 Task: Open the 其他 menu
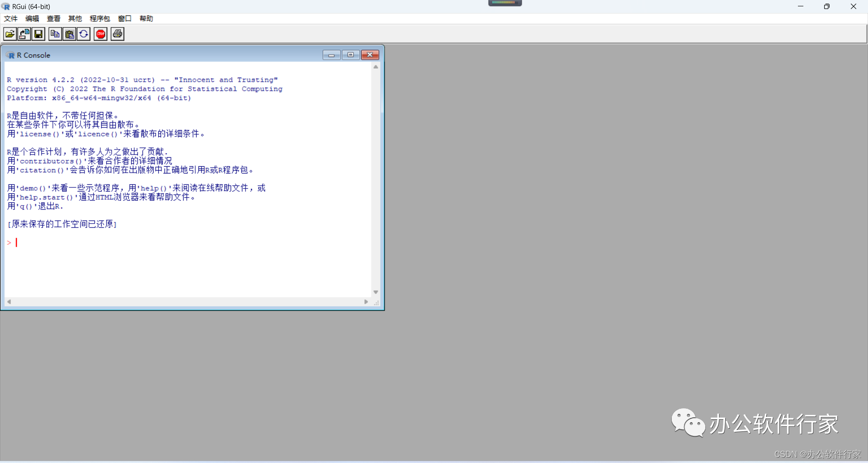pyautogui.click(x=75, y=19)
